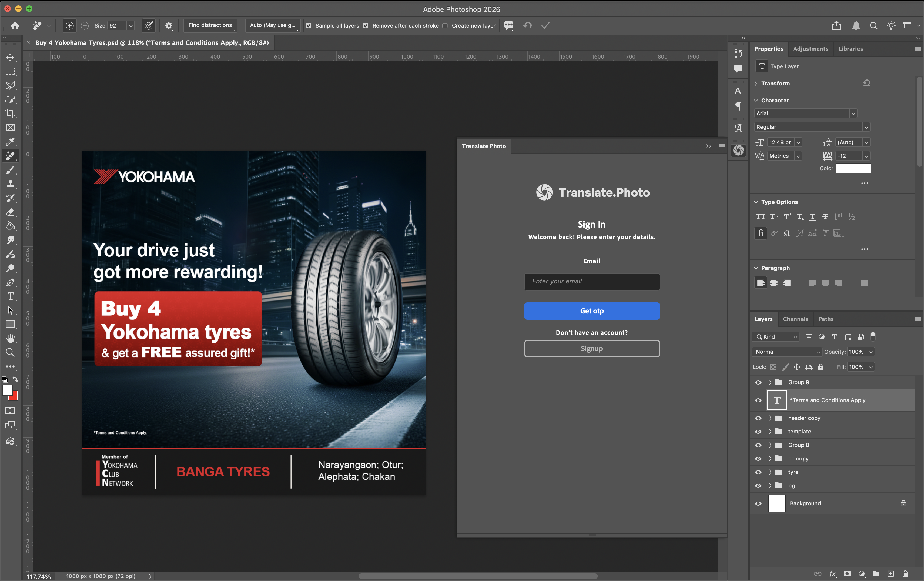Switch to the Libraries tab
924x581 pixels.
850,49
